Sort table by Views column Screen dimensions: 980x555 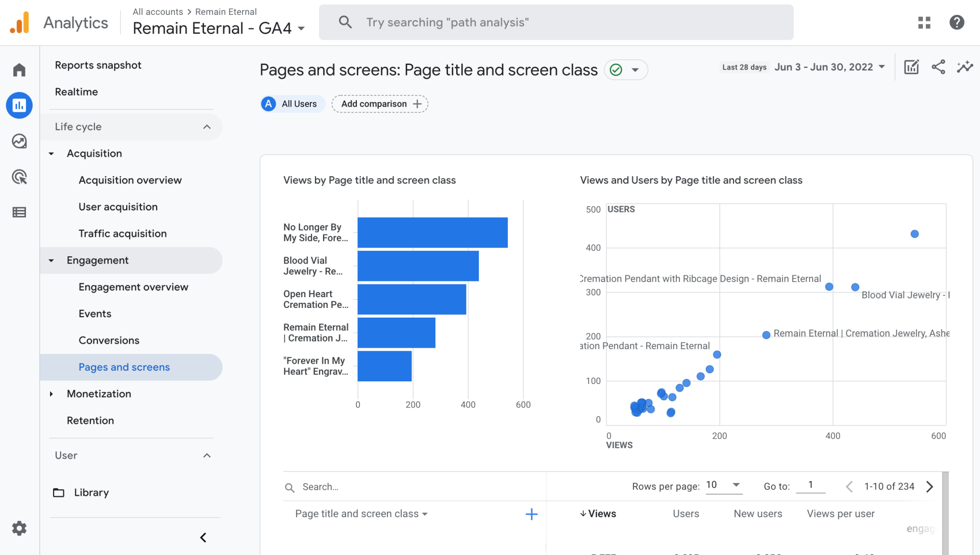coord(598,514)
